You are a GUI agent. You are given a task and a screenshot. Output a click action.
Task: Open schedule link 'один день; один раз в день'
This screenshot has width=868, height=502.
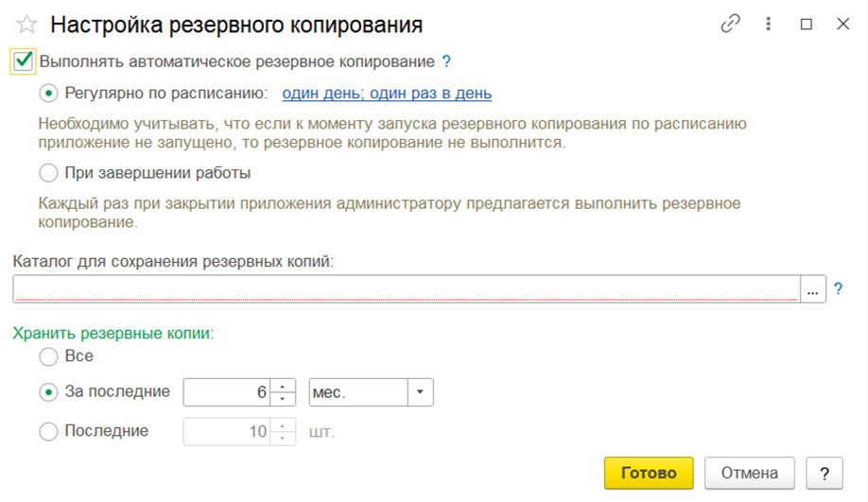[x=387, y=93]
